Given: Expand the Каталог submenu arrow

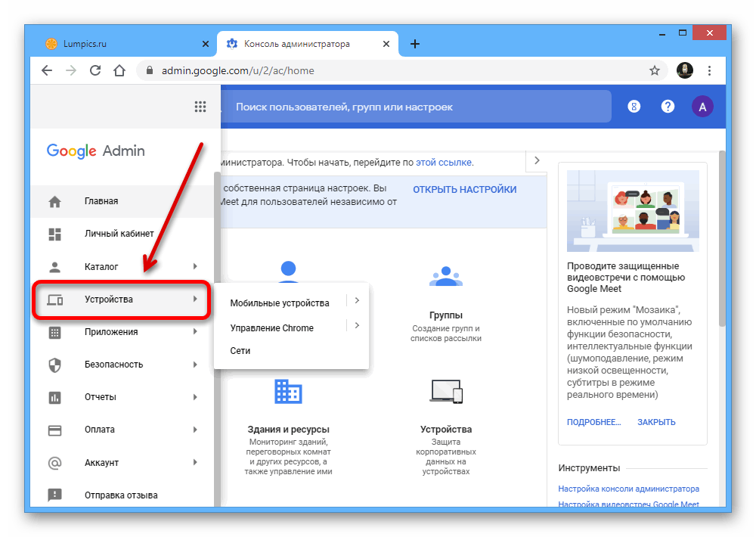Looking at the screenshot, I should click(195, 266).
